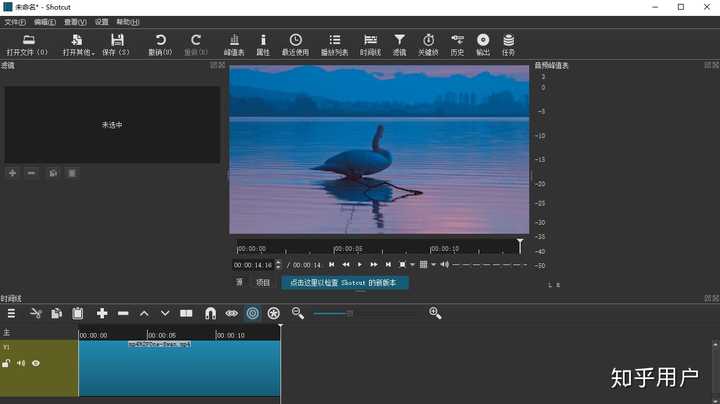This screenshot has width=720, height=404.
Task: Toggle scrub while dragging eye icon
Action: coord(231,314)
